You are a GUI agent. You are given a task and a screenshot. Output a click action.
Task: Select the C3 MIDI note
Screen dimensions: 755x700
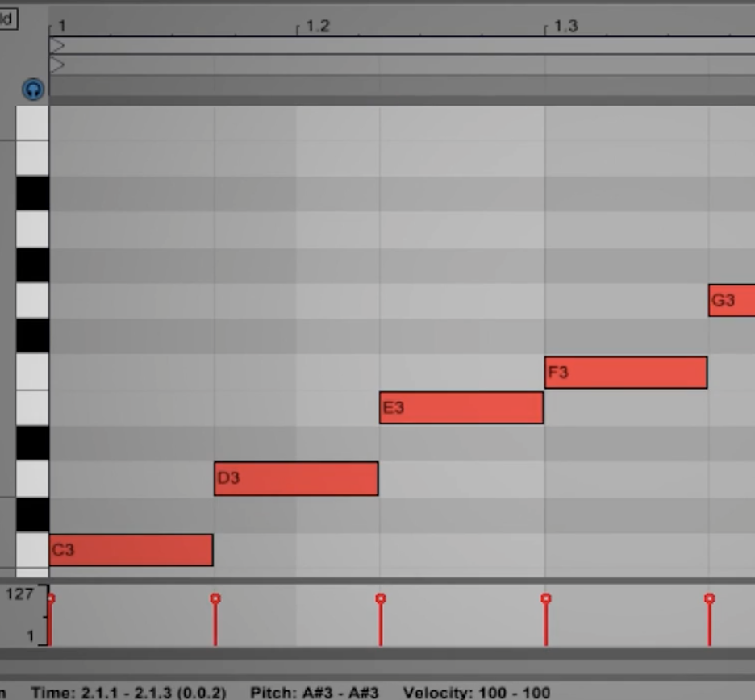(x=131, y=550)
